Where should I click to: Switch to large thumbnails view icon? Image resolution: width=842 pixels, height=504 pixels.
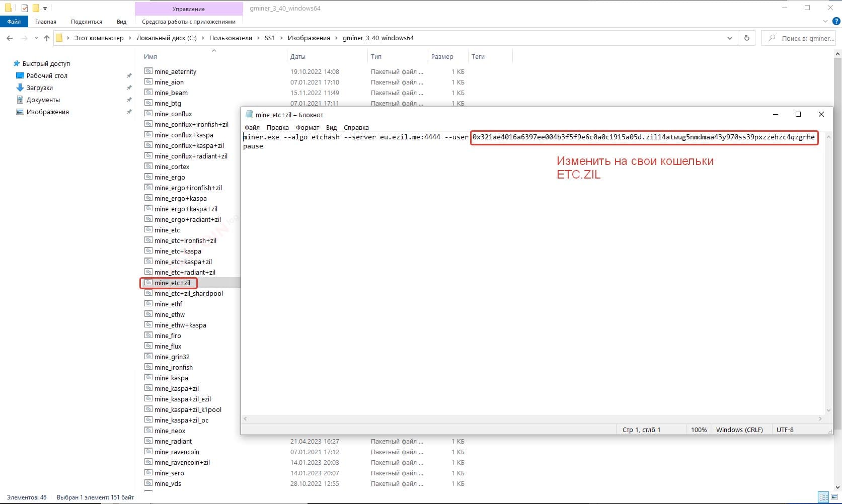[834, 497]
